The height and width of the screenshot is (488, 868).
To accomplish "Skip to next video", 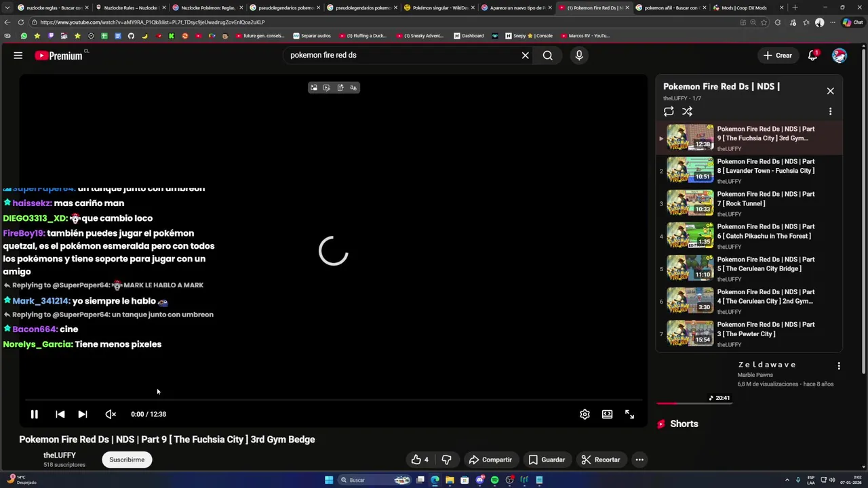I will [82, 414].
